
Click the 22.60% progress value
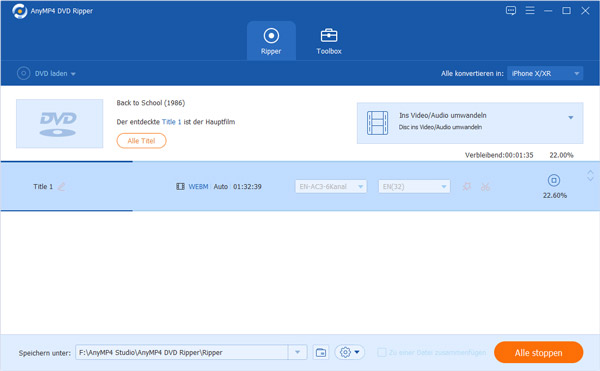554,195
